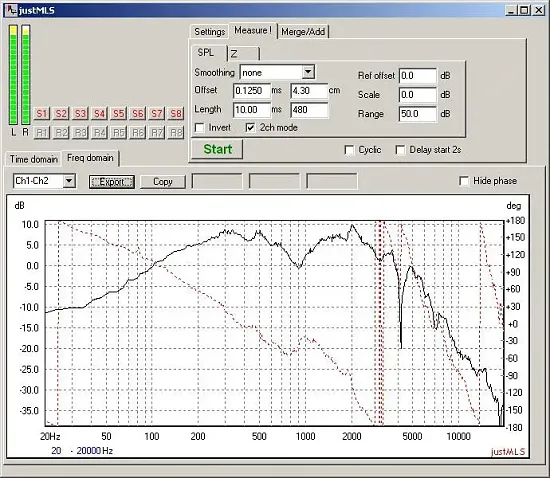The width and height of the screenshot is (550, 478).
Task: Click the Export button
Action: click(112, 182)
